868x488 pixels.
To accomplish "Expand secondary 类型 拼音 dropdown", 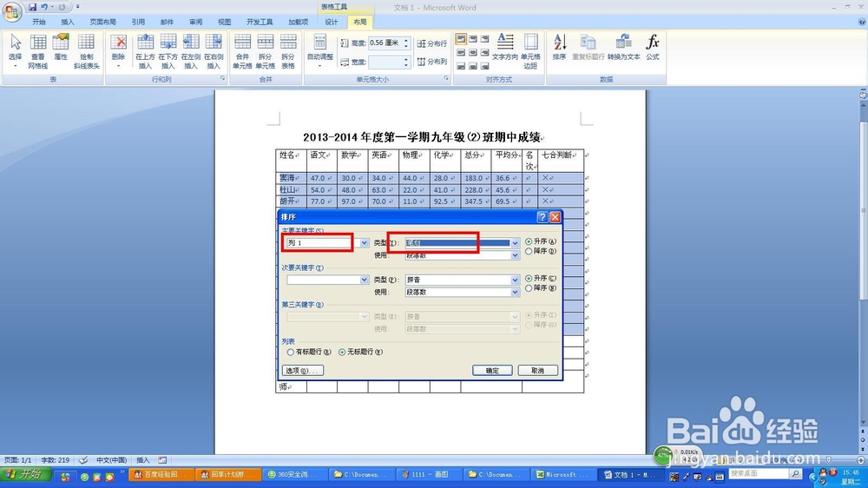I will tap(515, 280).
